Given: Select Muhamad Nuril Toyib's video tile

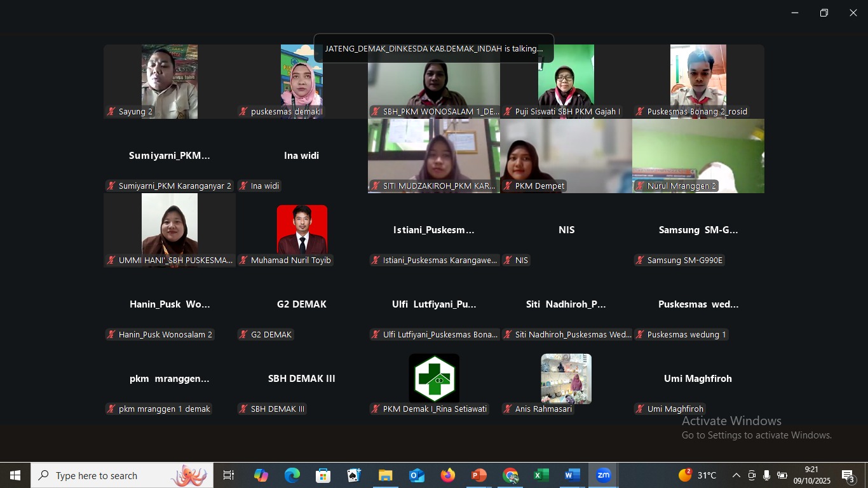Looking at the screenshot, I should [302, 229].
